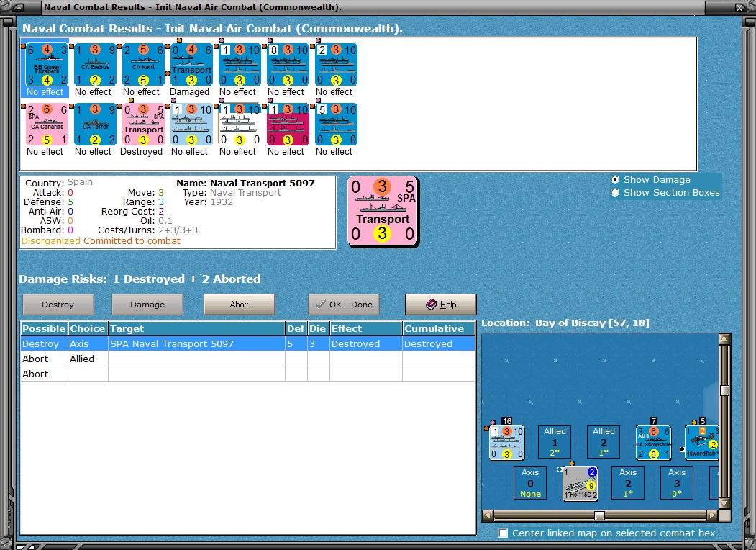Viewport: 756px width, 550px height.
Task: Select the SPA CA Canarias counter
Action: (47, 124)
